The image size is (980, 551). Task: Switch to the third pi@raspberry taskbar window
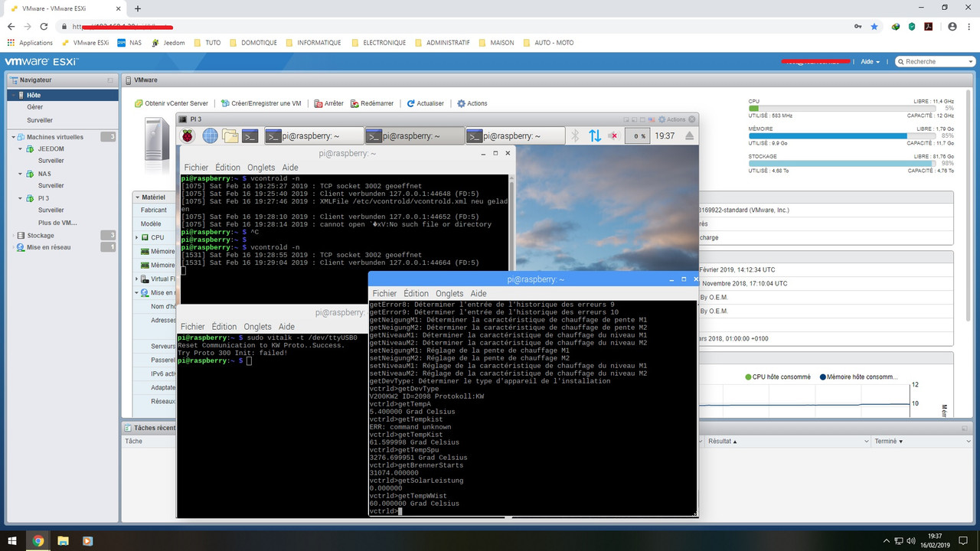[x=514, y=136]
